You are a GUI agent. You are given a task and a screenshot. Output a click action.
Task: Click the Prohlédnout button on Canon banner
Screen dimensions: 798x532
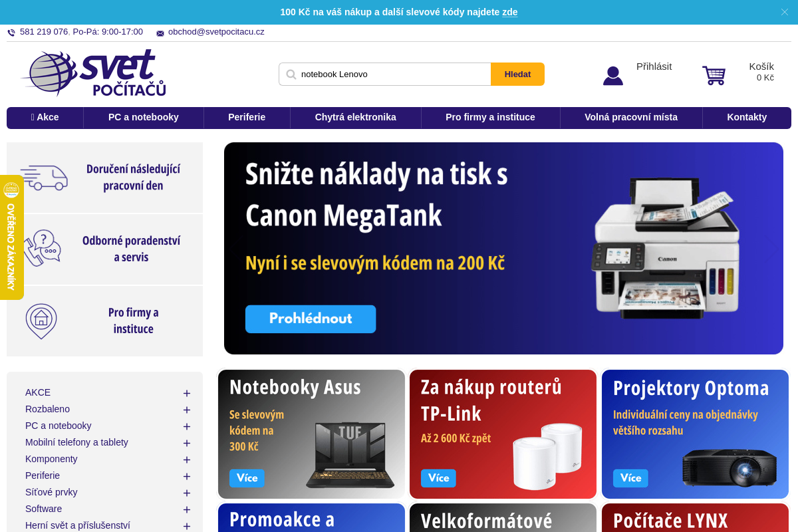click(311, 319)
